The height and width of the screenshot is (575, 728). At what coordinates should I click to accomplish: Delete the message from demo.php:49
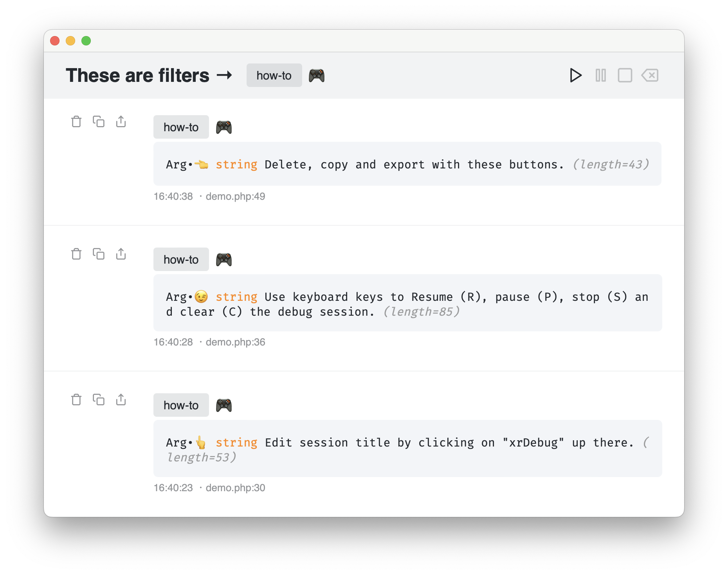coord(76,121)
